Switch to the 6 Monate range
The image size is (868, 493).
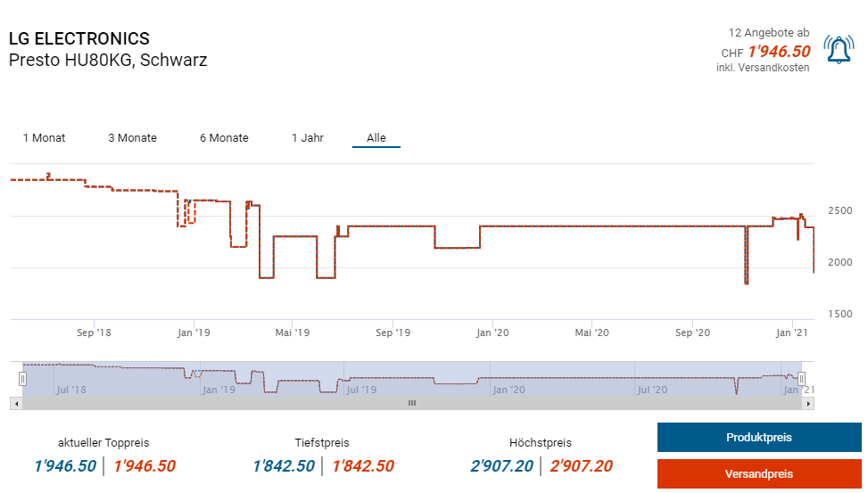point(224,138)
